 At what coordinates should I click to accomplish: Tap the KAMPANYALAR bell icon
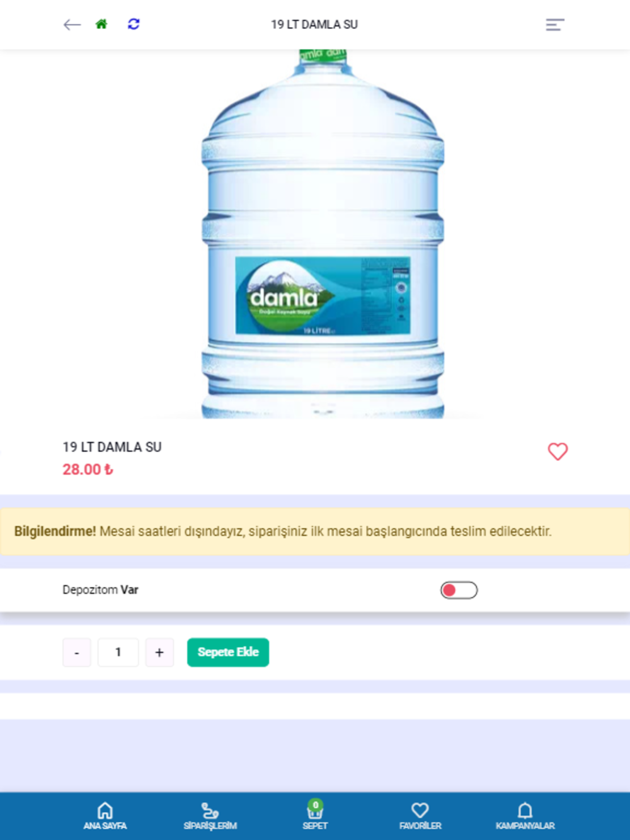tap(525, 810)
